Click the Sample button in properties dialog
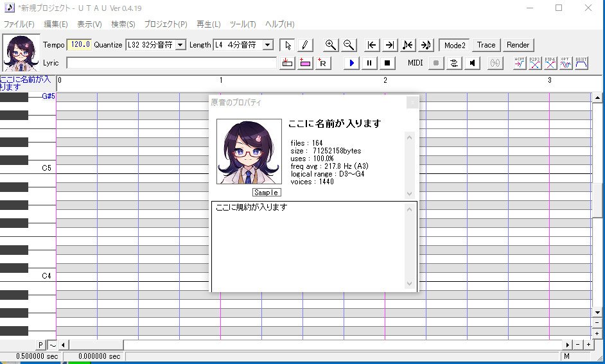605x364 pixels. click(x=267, y=193)
